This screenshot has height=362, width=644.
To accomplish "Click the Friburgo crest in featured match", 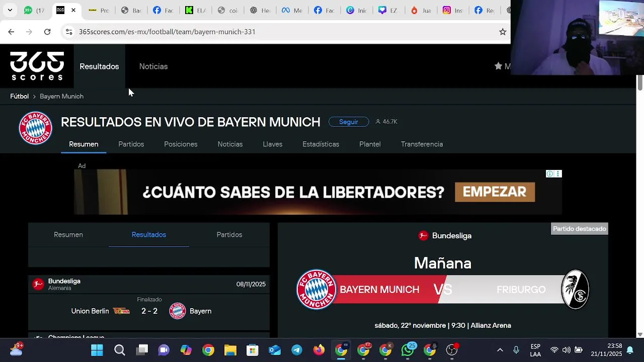I will click(x=575, y=290).
